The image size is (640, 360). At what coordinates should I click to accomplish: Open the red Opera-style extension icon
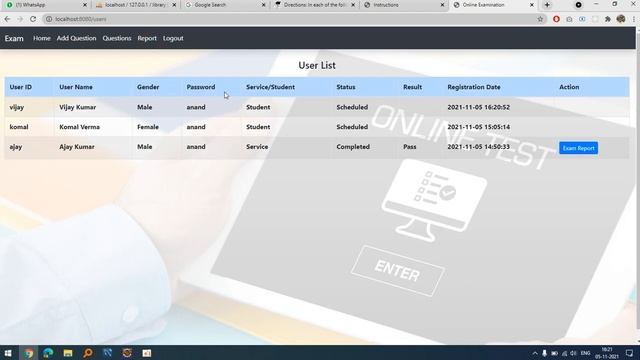(556, 19)
